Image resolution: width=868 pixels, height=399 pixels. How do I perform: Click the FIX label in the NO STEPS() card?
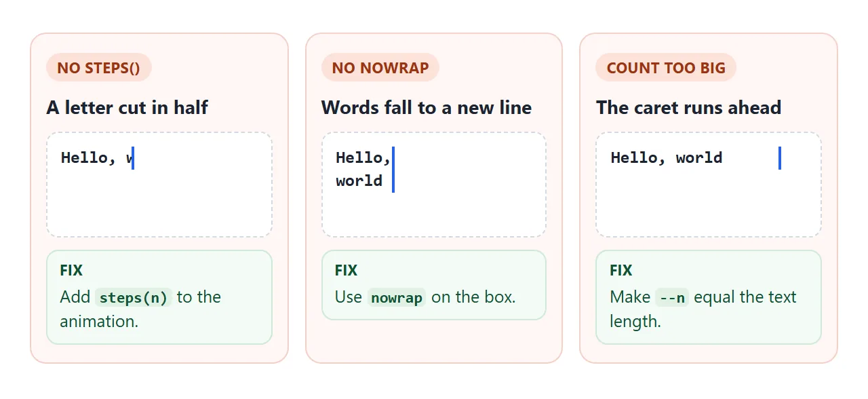tap(71, 270)
